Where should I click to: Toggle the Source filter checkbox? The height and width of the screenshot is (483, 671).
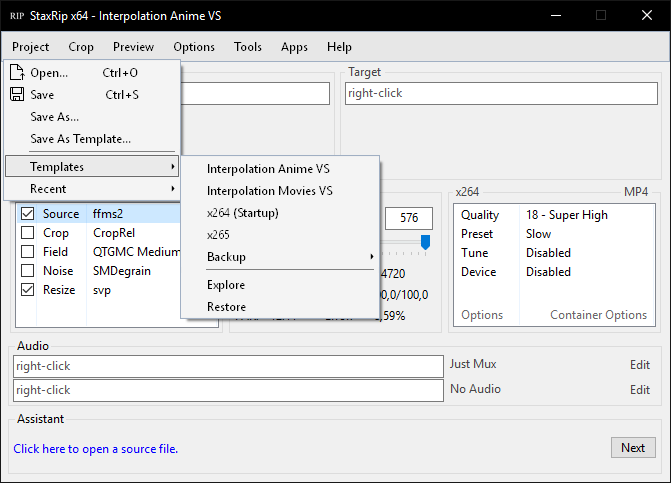tap(28, 214)
